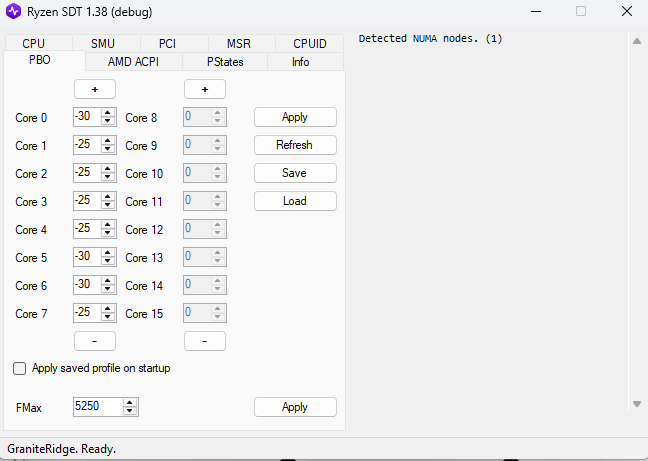Select the SMU tab
The height and width of the screenshot is (461, 648).
coord(102,44)
